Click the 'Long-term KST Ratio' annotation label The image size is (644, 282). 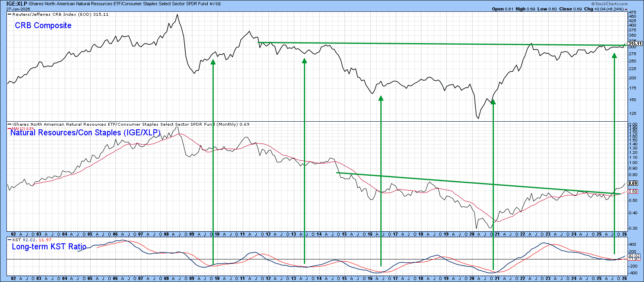[49, 247]
